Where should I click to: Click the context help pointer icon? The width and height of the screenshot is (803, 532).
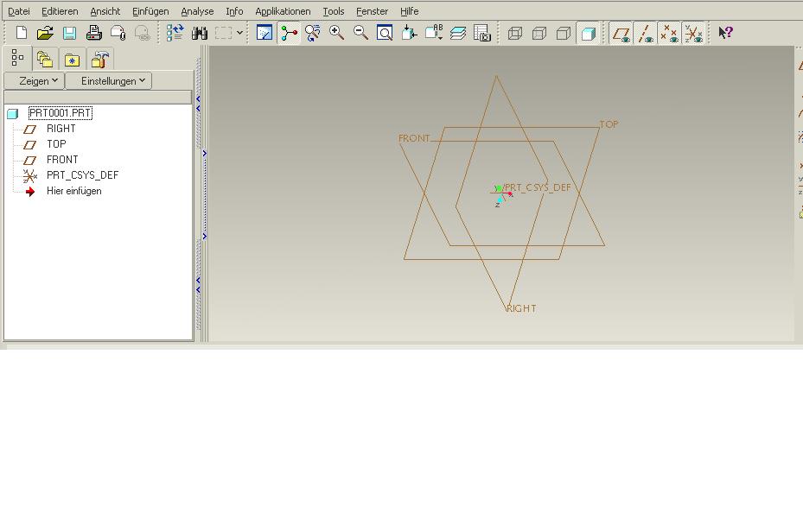tap(726, 33)
